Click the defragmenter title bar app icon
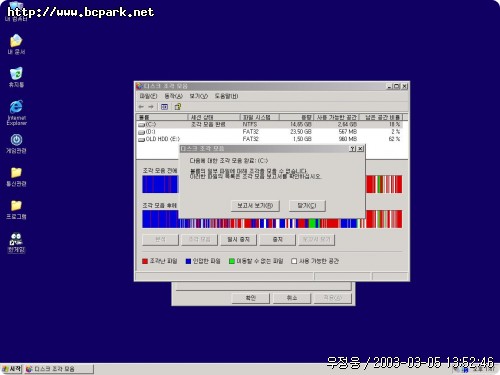This screenshot has width=500, height=375. point(139,86)
